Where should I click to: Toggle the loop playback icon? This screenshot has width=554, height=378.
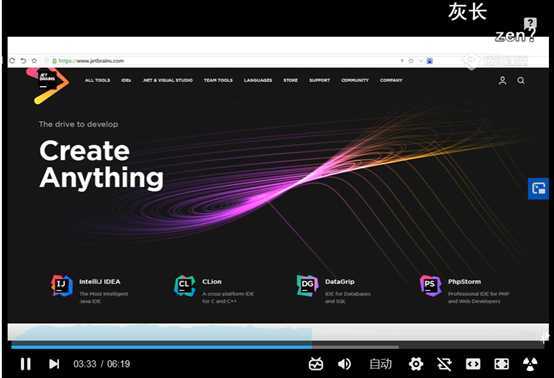pos(444,364)
